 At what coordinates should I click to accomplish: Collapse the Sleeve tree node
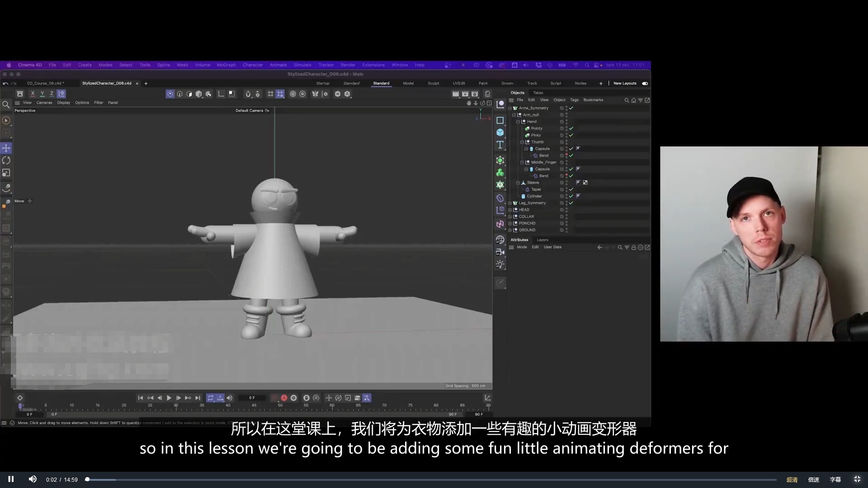tap(518, 183)
